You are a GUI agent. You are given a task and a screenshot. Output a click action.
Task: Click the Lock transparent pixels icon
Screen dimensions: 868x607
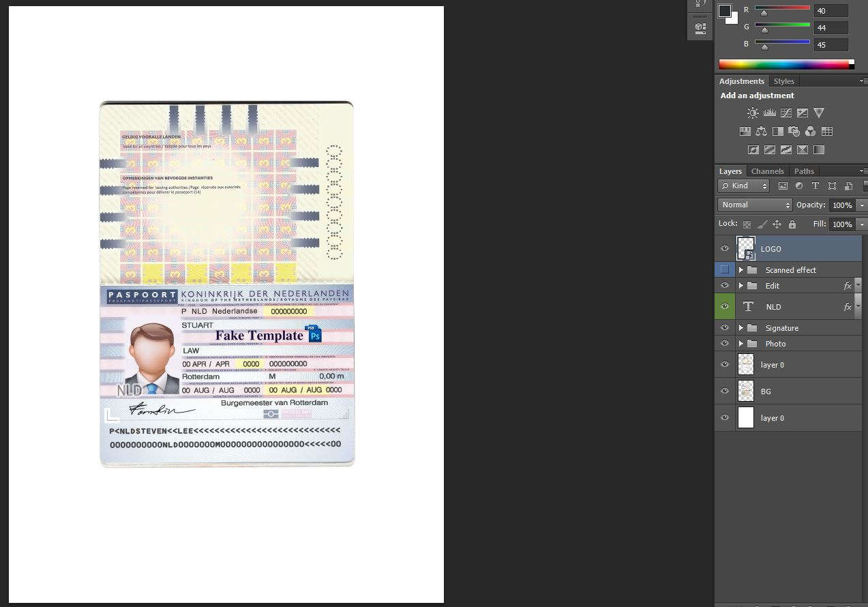tap(747, 222)
